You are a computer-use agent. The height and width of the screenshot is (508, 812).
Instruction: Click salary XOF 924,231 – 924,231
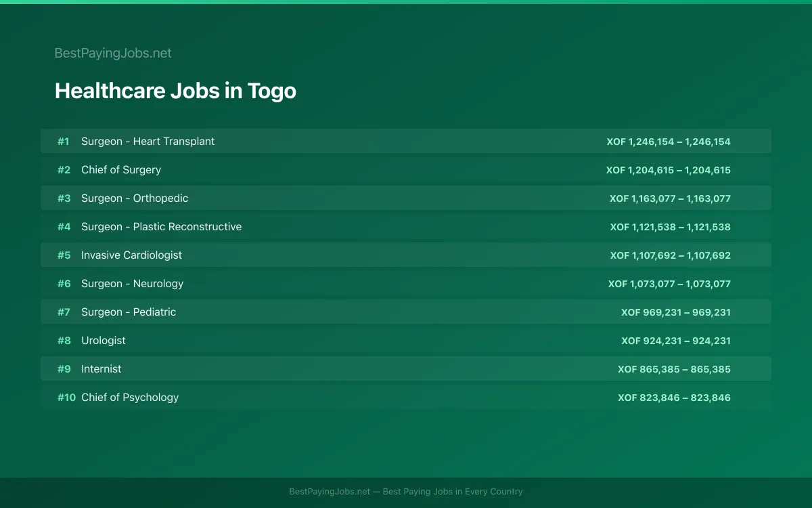tap(676, 341)
